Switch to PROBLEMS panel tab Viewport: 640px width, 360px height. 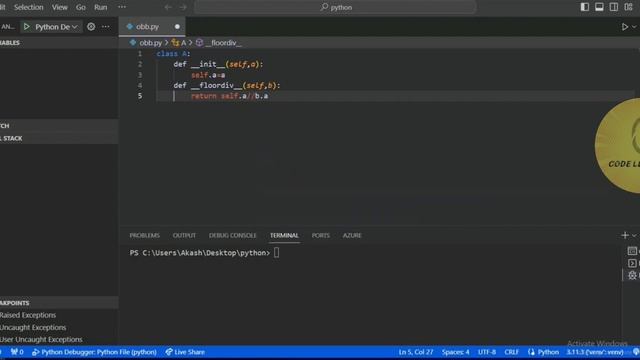144,236
